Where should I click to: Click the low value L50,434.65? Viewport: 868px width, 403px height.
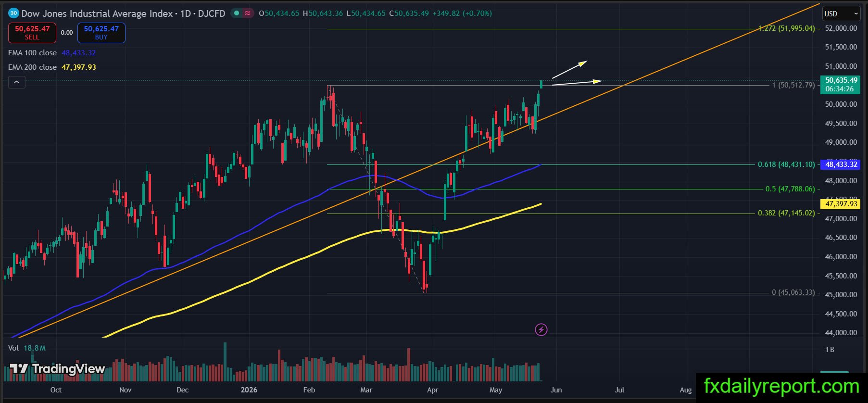pos(365,13)
